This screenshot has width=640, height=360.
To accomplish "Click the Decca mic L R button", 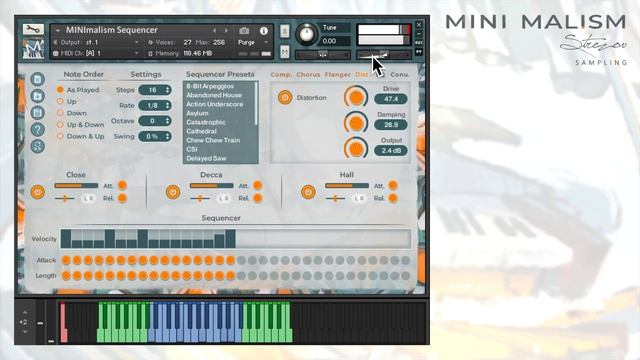I will 223,198.
